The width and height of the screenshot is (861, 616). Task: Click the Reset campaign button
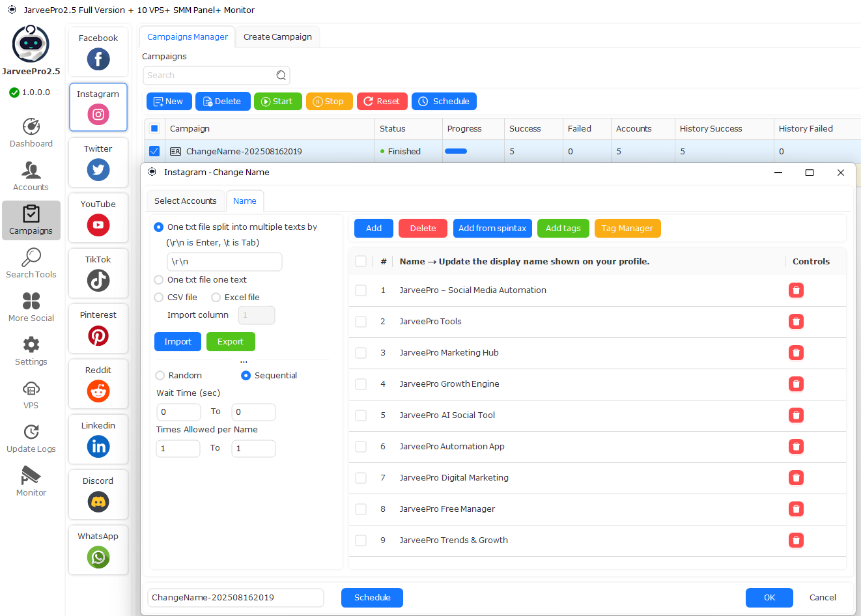[382, 102]
